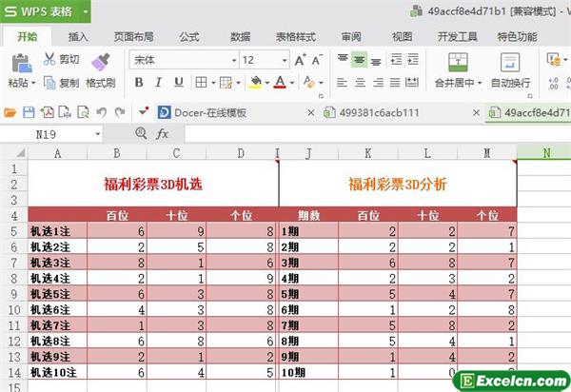Open the Merge and Center dropdown arrow
Viewport: 571px width, 392px height.
[x=480, y=84]
